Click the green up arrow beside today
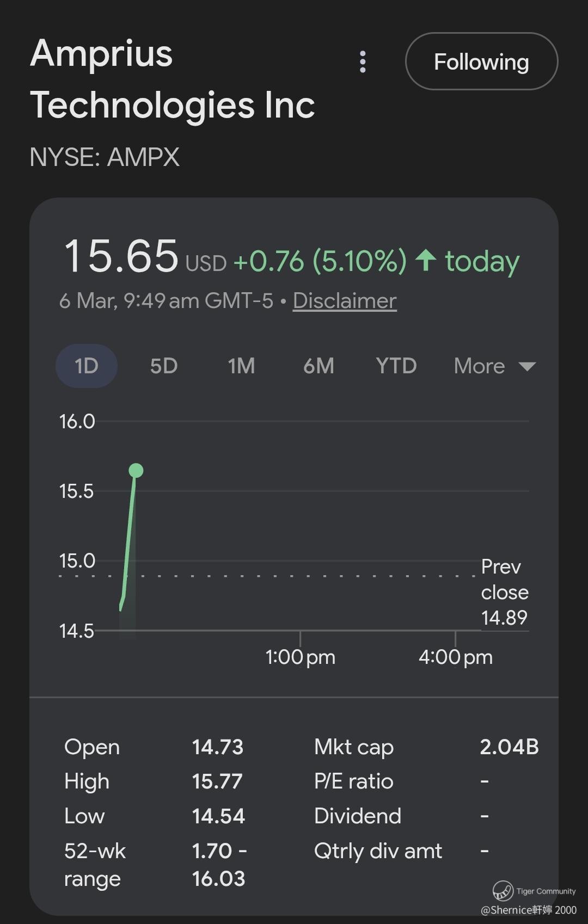The height and width of the screenshot is (924, 588). click(x=426, y=260)
